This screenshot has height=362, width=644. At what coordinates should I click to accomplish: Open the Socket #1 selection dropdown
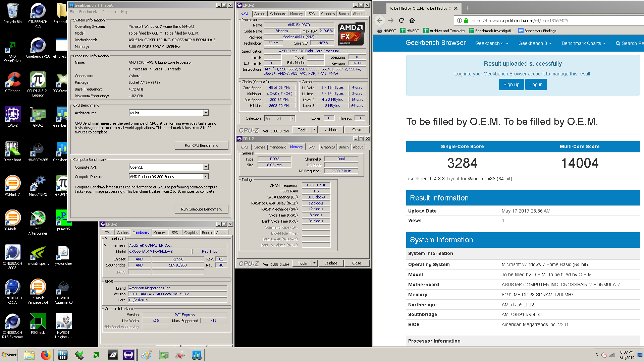coord(292,118)
